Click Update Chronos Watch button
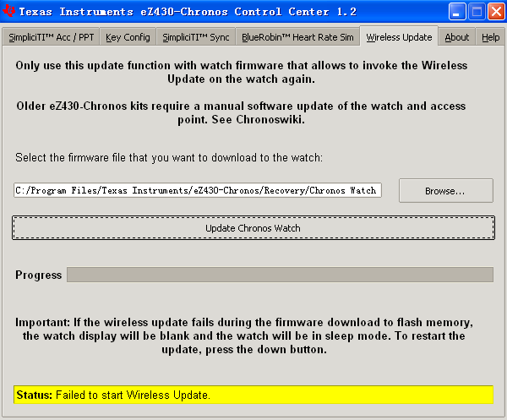This screenshot has height=420, width=507. tap(253, 228)
